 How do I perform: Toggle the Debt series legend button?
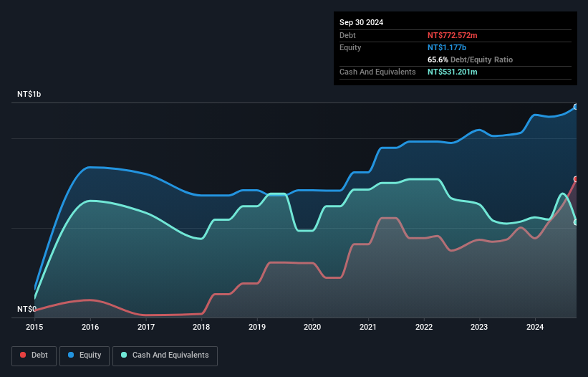[34, 355]
